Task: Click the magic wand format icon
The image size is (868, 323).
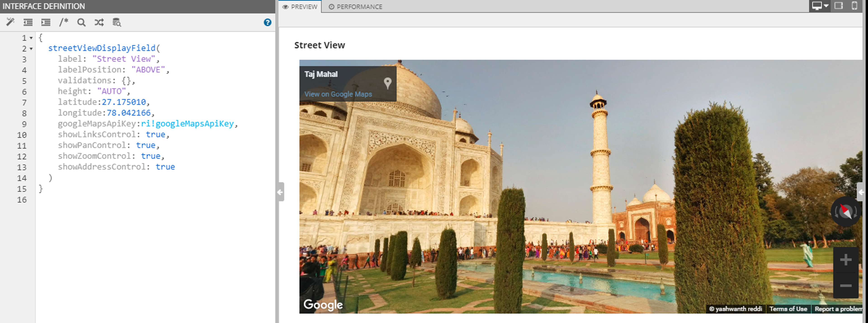Action: pos(10,22)
